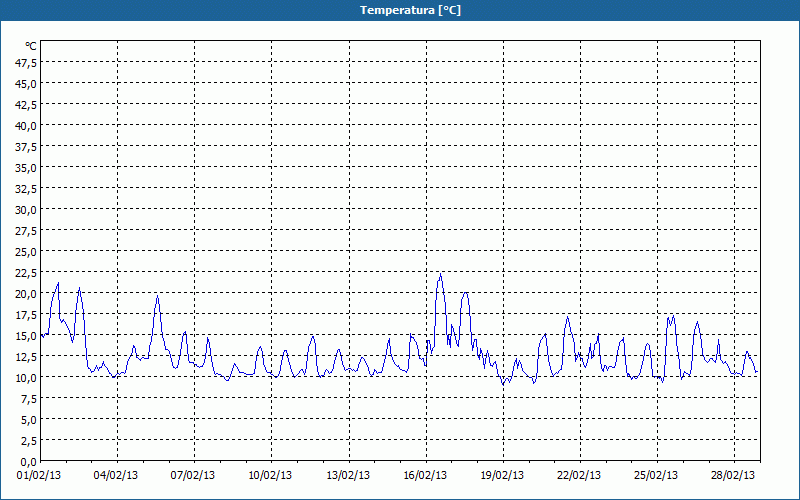Click the 01/02/13 date label

tap(39, 476)
